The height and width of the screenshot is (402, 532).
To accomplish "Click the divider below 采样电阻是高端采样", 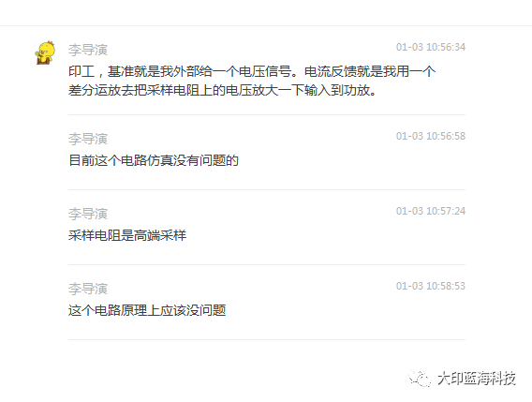I will click(x=267, y=264).
